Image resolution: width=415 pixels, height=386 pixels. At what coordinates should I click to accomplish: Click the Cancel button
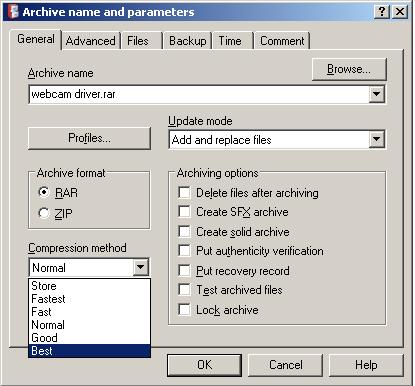coord(286,365)
